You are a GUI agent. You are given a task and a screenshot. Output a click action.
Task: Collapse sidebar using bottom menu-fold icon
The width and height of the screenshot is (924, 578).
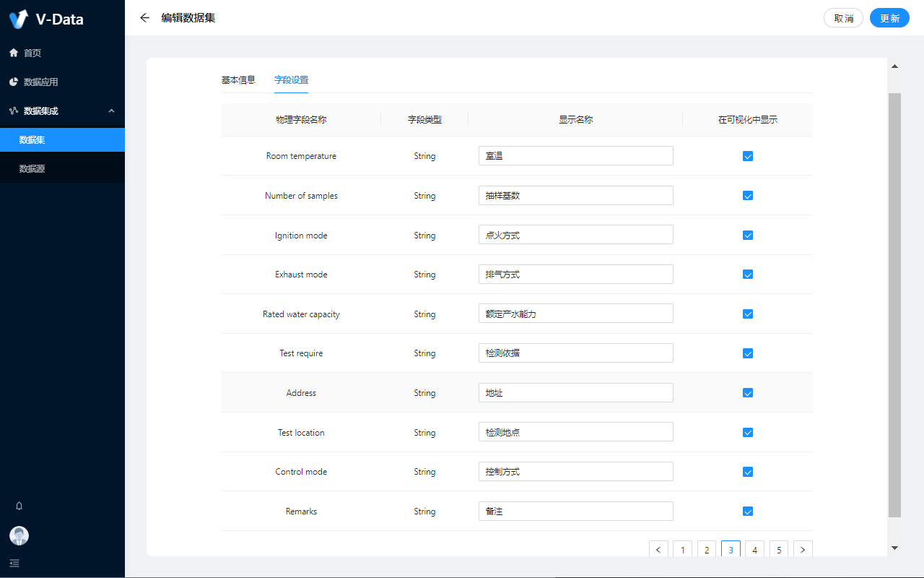pyautogui.click(x=14, y=563)
